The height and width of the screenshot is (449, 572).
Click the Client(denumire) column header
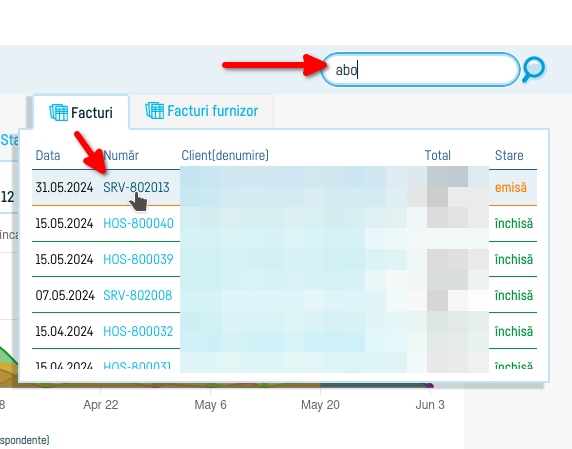[225, 155]
